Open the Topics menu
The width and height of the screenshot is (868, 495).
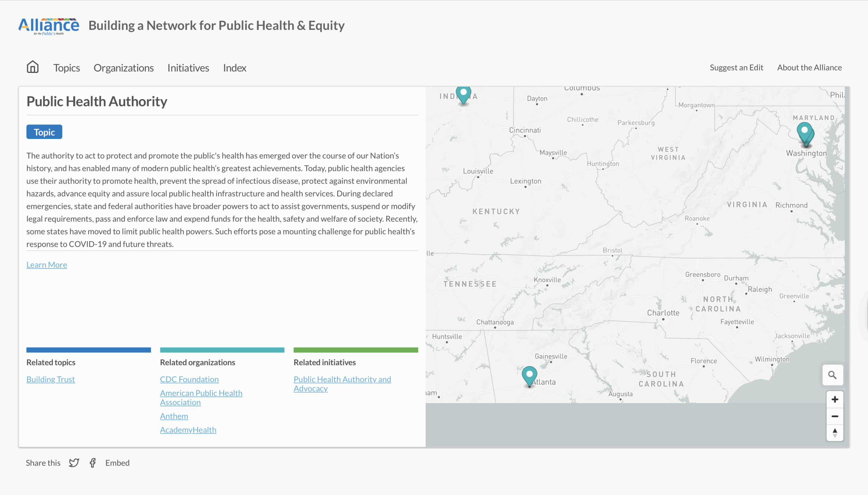click(67, 68)
